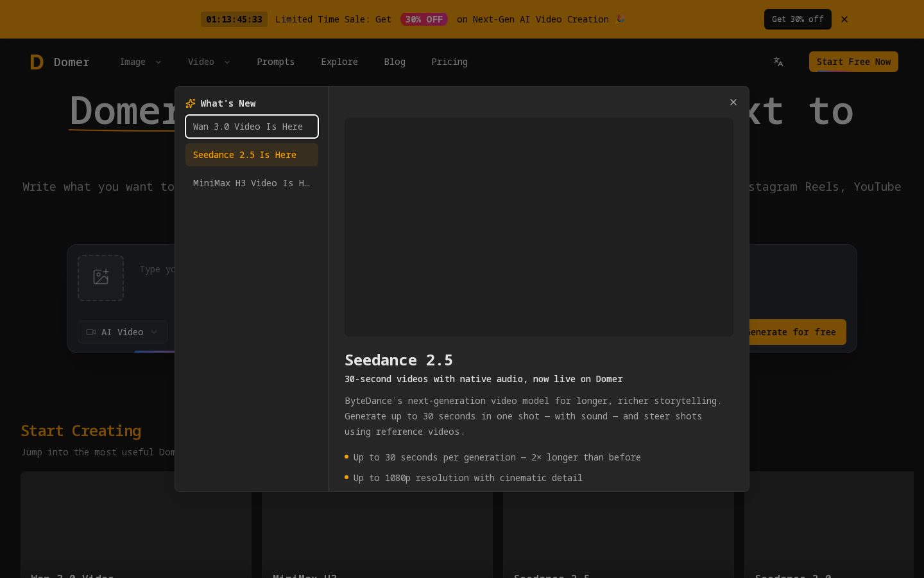Click the image upload placeholder icon
The height and width of the screenshot is (578, 924).
click(x=101, y=278)
